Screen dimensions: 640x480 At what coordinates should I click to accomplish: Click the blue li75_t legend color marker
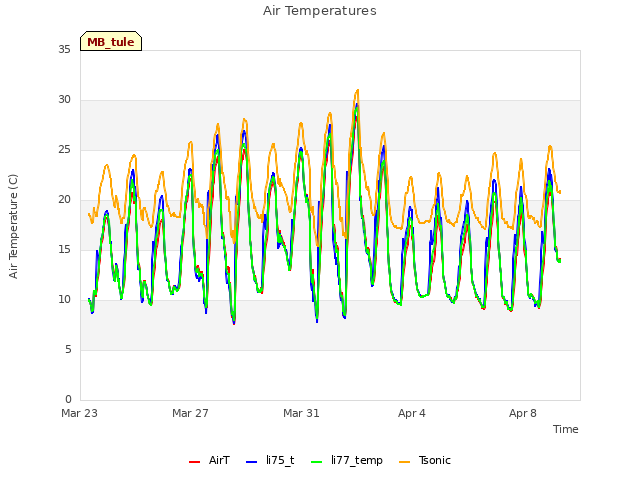pos(251,462)
